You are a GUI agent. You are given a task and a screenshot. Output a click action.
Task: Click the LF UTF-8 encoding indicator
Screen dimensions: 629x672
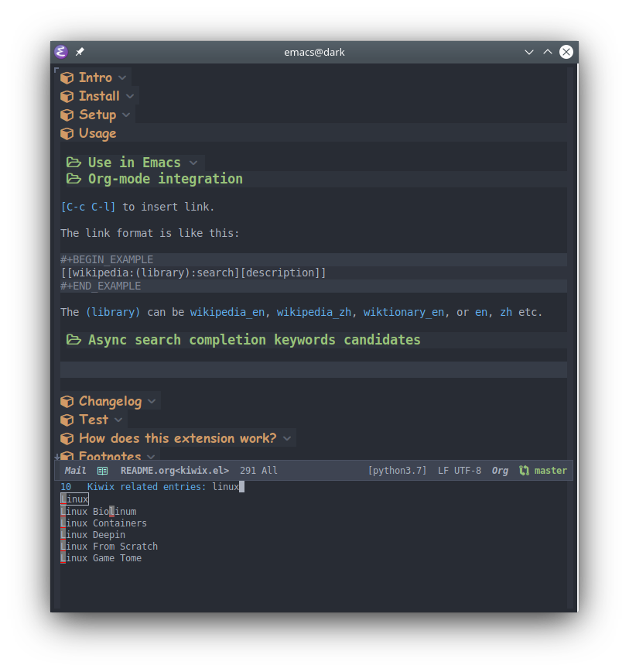460,471
